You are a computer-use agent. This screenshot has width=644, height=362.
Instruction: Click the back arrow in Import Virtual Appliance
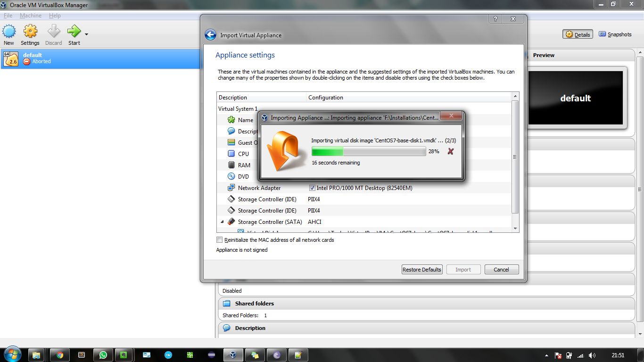point(210,35)
